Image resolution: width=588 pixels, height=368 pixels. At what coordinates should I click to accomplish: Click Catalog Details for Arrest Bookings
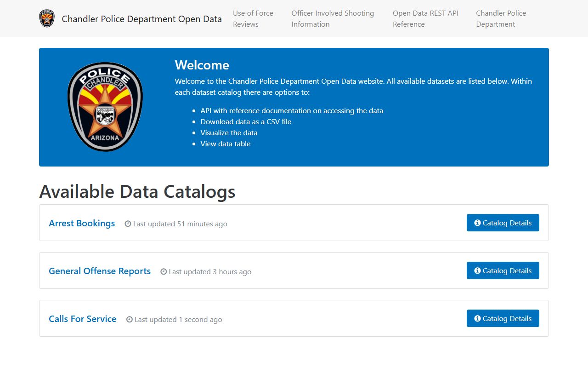click(503, 223)
